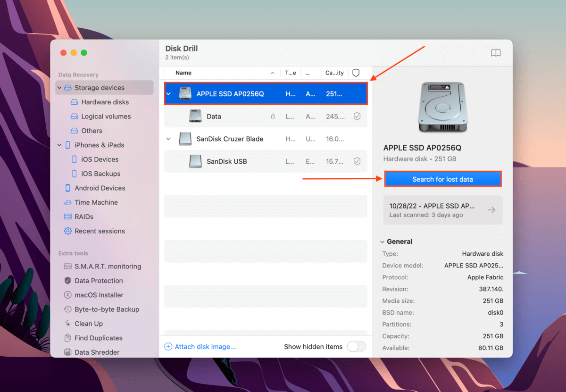Click Type column header
This screenshot has width=566, height=392.
coord(291,73)
